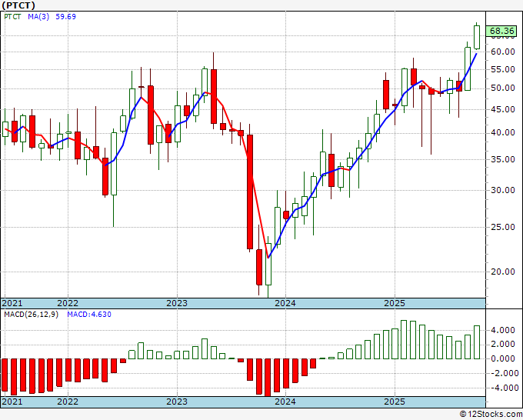Click the tall red candle falling from 40 to 23
The height and width of the screenshot is (420, 523).
[250, 192]
